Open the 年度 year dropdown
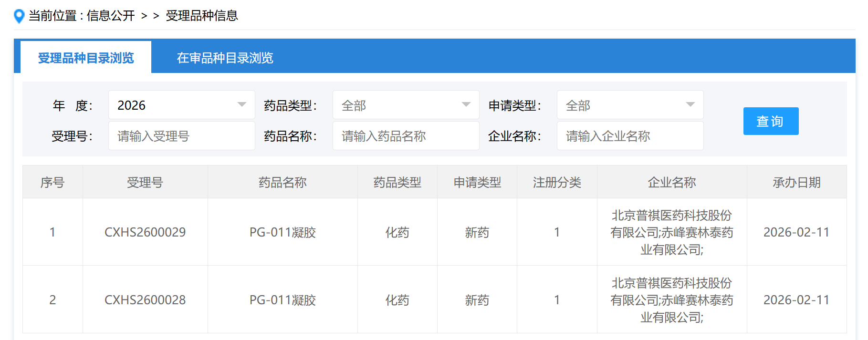The height and width of the screenshot is (340, 868). 181,105
